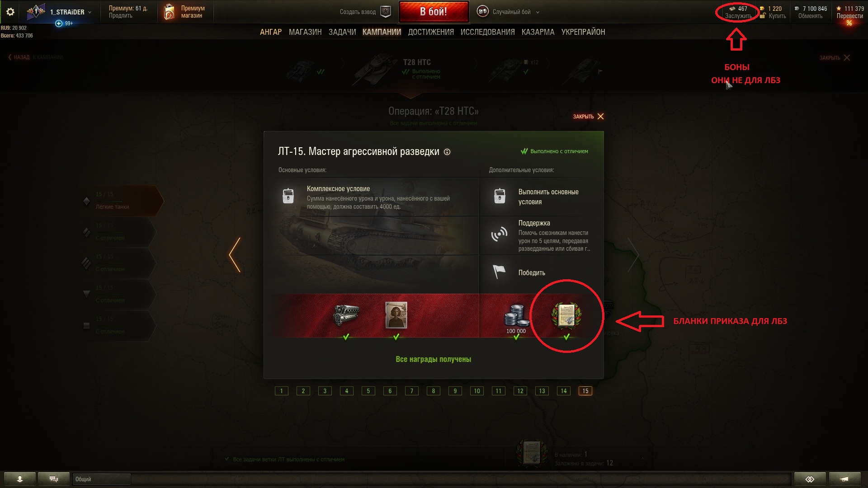The image size is (868, 488).
Task: Start battle with В бой! button
Action: click(434, 12)
